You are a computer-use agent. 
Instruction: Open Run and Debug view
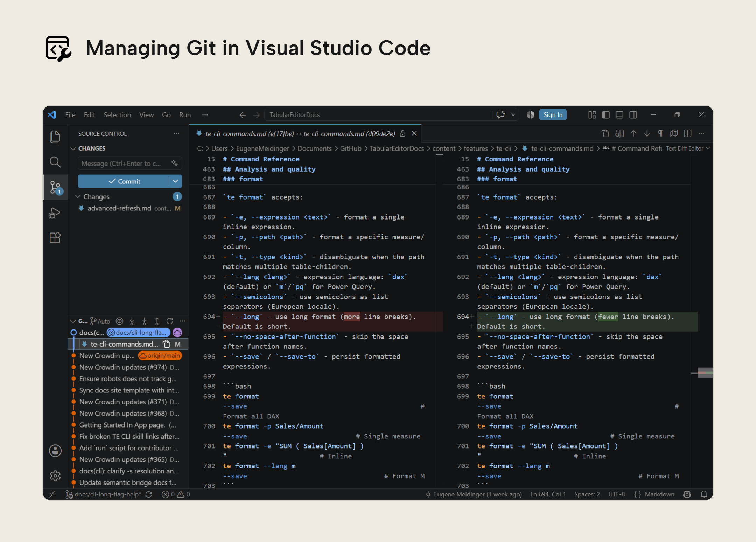click(x=55, y=213)
